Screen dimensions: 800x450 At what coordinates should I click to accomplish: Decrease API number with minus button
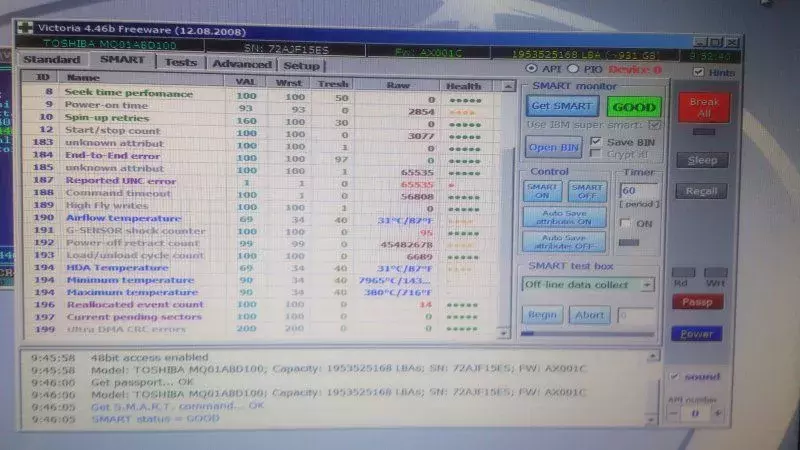click(673, 414)
